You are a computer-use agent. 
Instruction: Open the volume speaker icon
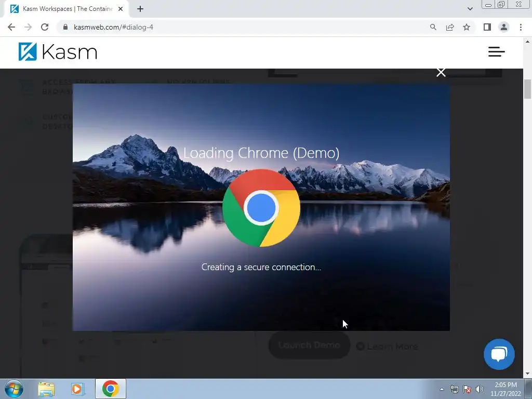pos(480,389)
